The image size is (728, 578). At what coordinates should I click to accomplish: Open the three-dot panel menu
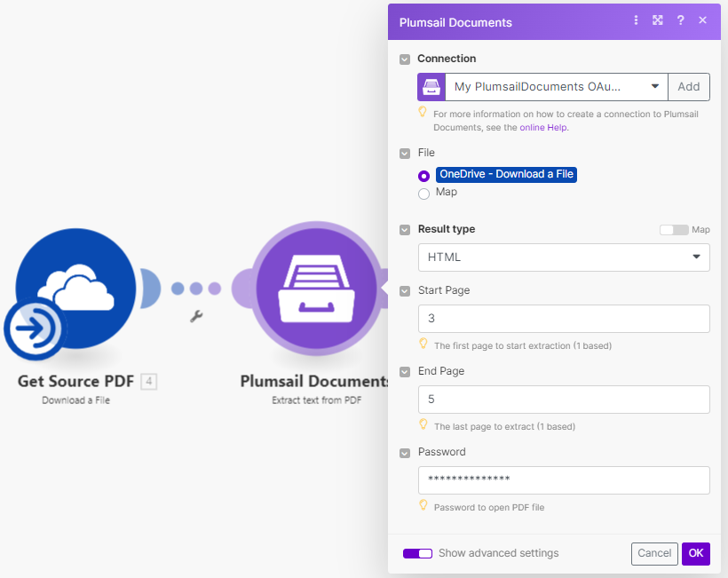[636, 20]
